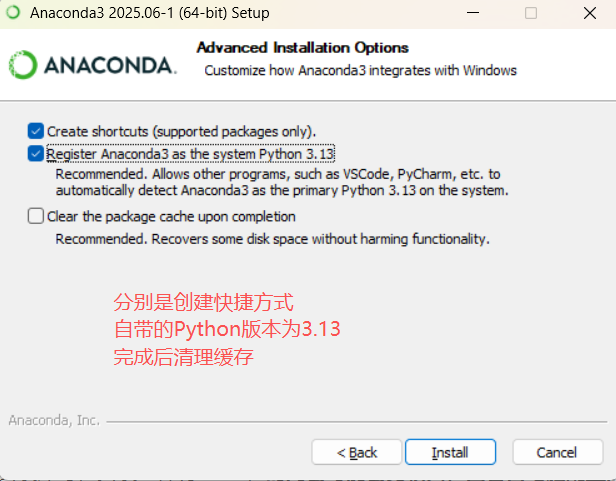Enable Clear the package cache checkbox
616x481 pixels.
pyautogui.click(x=36, y=216)
